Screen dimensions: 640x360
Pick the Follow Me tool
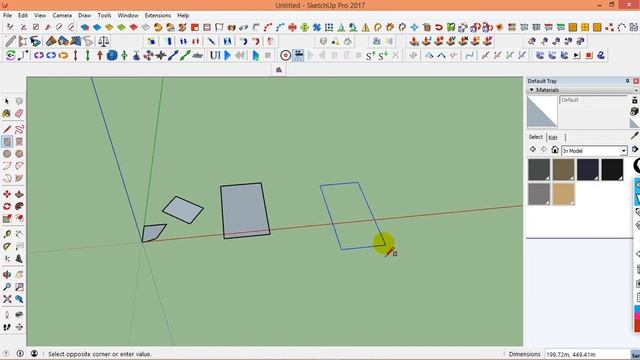19,207
